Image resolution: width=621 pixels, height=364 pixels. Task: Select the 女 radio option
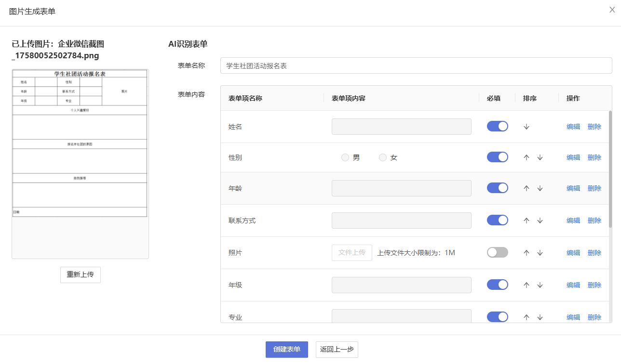pos(383,157)
